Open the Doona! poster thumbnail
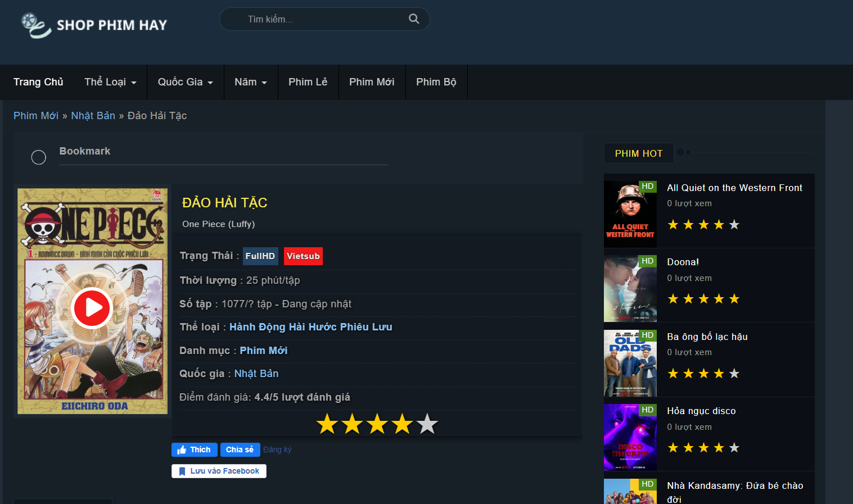Viewport: 853px width, 504px height. (x=630, y=289)
